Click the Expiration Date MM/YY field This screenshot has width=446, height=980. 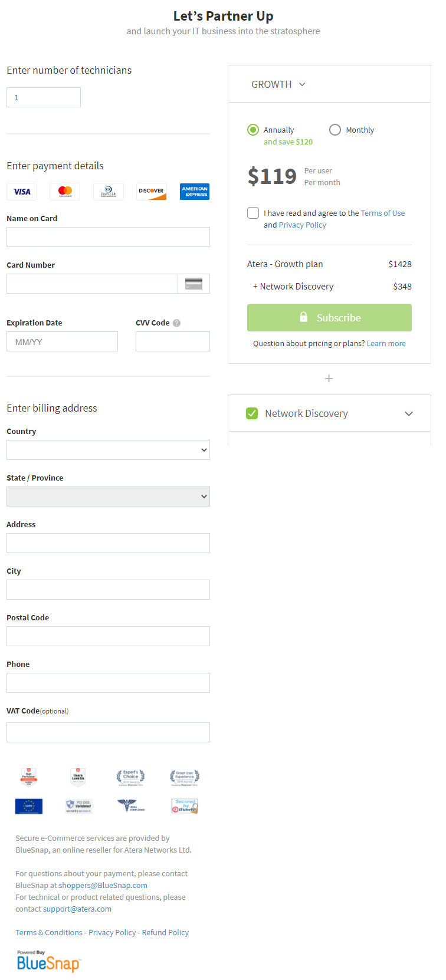click(x=62, y=341)
